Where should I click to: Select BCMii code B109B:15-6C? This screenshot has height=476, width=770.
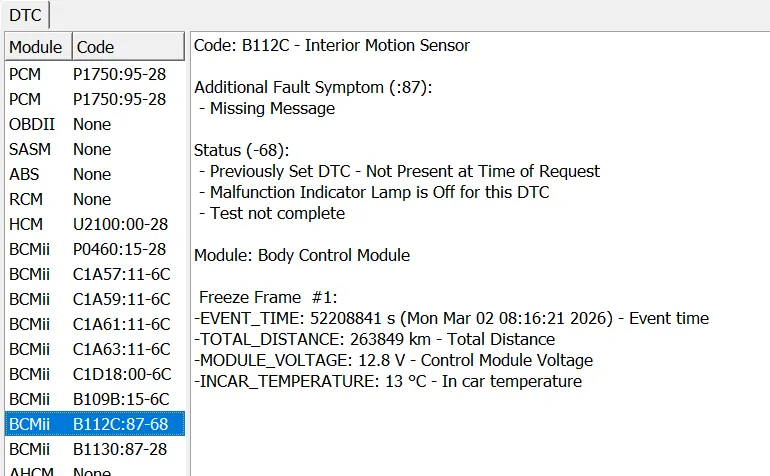[120, 399]
